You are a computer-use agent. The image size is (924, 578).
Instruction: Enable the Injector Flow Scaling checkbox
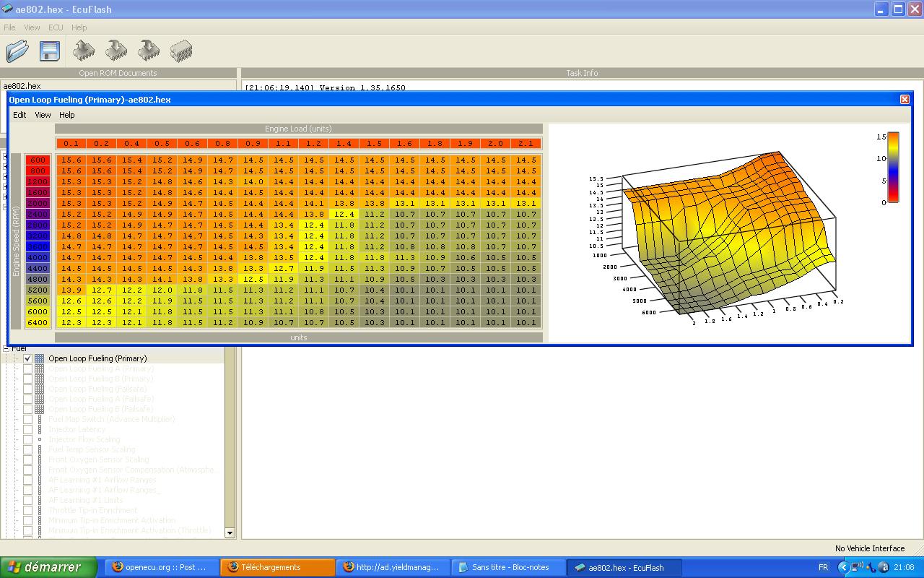tap(27, 439)
